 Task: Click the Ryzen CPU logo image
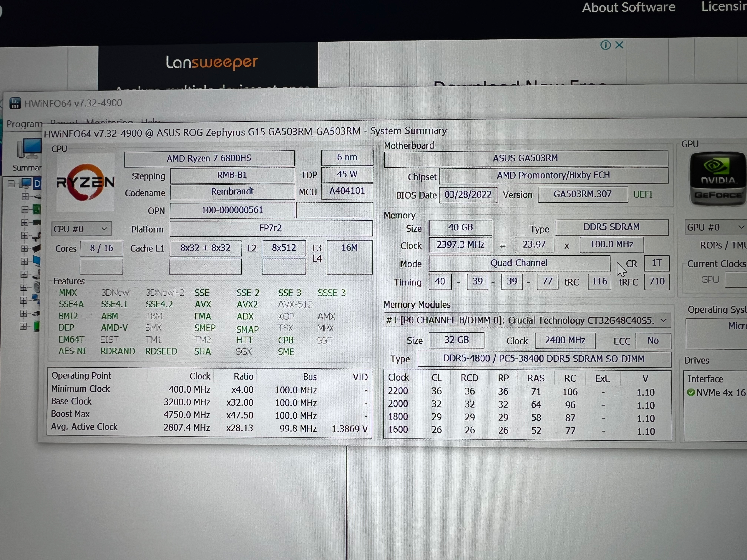point(85,182)
